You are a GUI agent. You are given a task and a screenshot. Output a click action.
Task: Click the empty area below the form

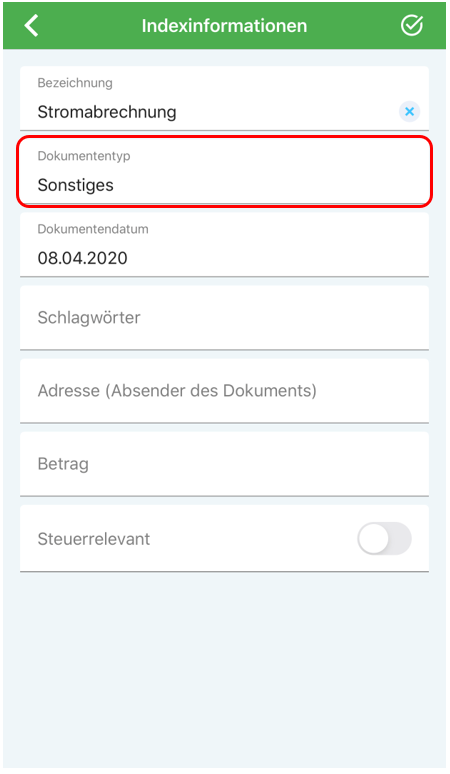click(225, 671)
